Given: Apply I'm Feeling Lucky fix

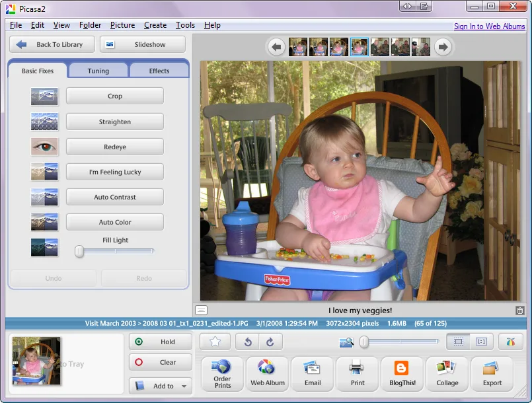Looking at the screenshot, I should coord(115,172).
